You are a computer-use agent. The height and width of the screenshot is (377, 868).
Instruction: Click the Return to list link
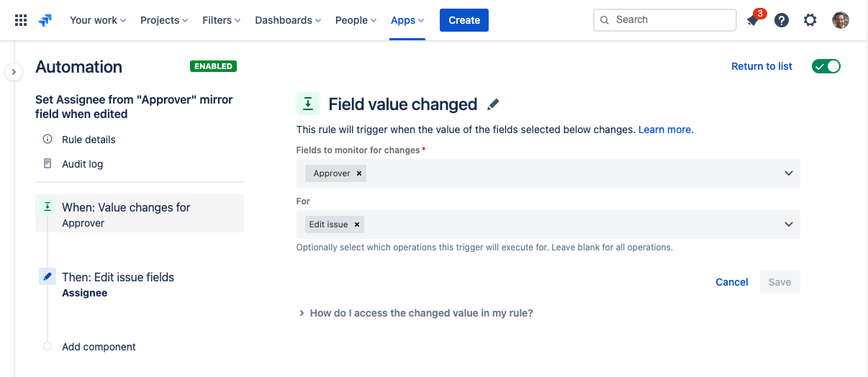(761, 66)
